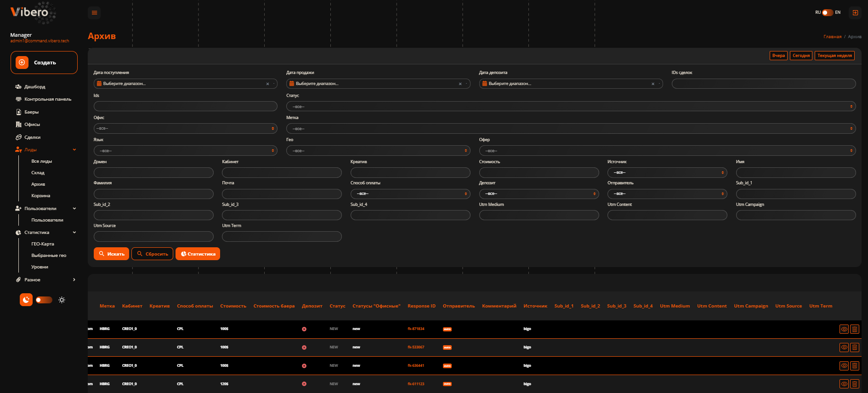Open Дашборд in the sidebar
Screen dimensions: 868x393
click(x=35, y=86)
